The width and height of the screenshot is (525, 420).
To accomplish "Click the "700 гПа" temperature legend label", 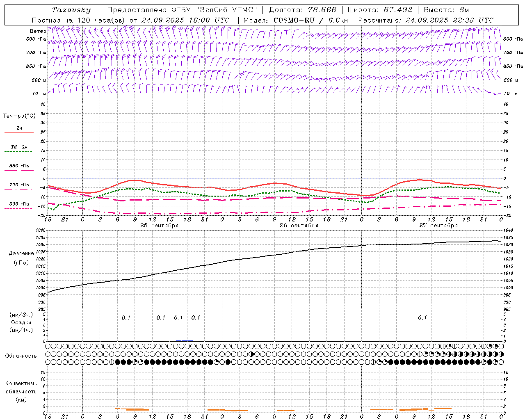I will [x=19, y=185].
